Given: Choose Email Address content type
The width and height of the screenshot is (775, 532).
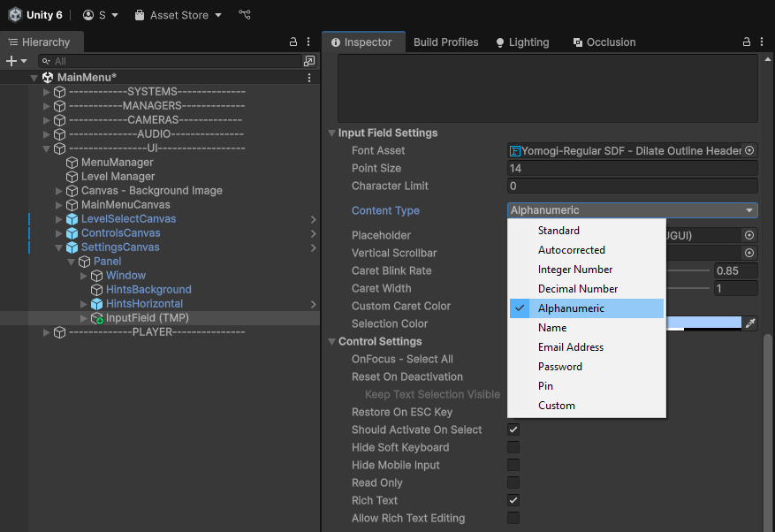Looking at the screenshot, I should click(587, 347).
